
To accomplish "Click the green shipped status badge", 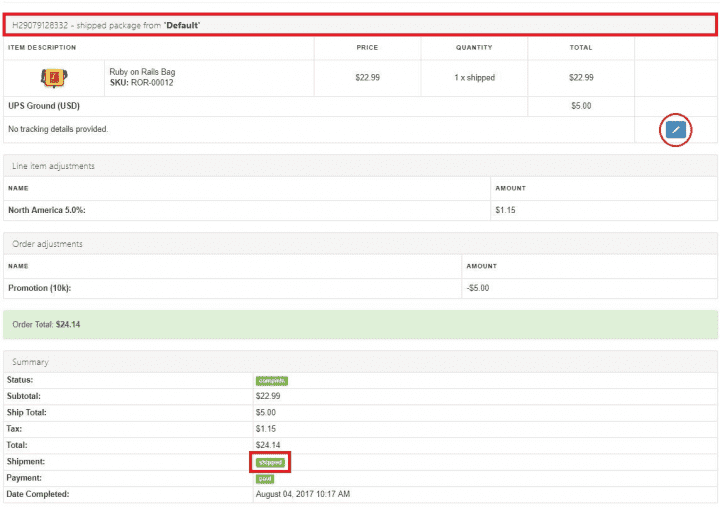I will [270, 462].
